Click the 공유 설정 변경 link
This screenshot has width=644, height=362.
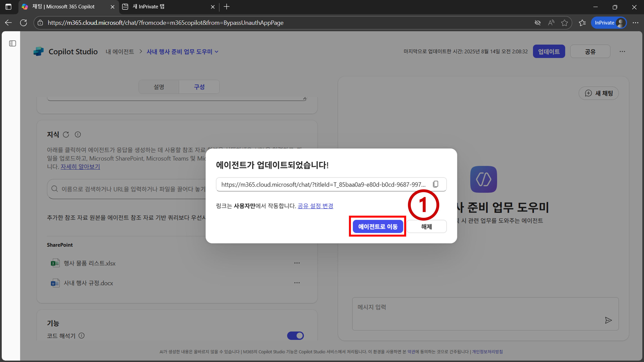[315, 206]
